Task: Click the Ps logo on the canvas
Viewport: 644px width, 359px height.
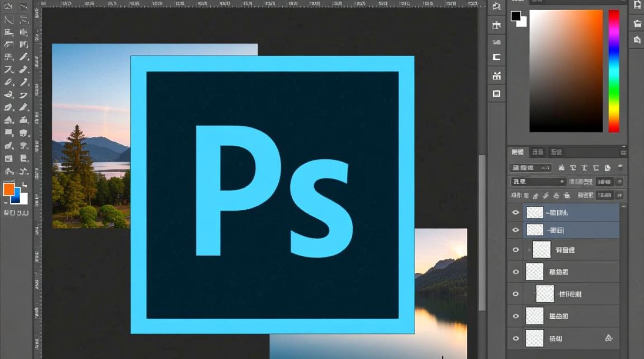Action: [272, 195]
